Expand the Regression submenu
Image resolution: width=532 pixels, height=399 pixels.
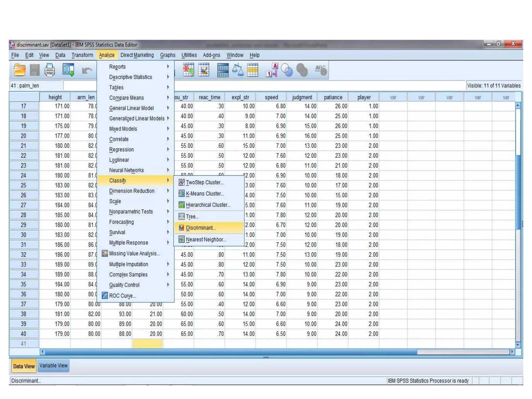click(x=121, y=150)
